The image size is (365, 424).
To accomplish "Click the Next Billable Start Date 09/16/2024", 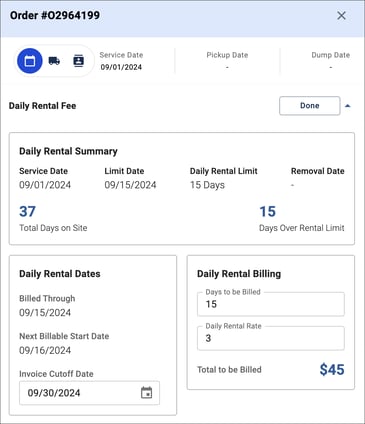I will (x=45, y=350).
